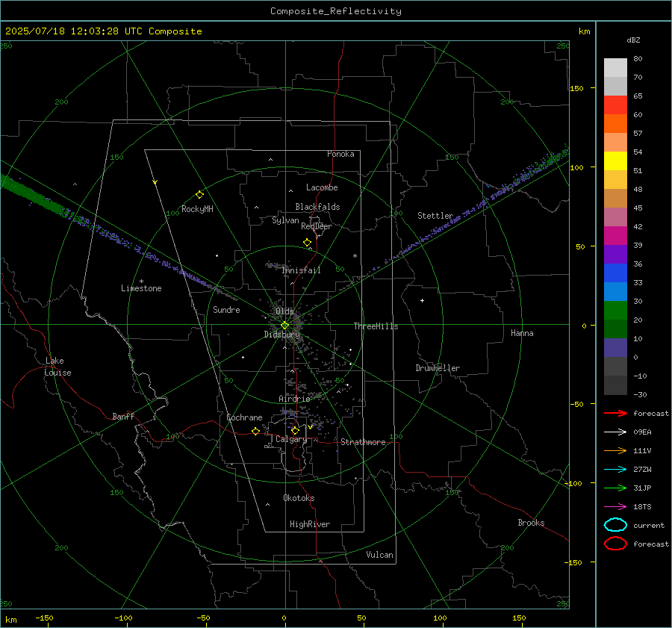Screen dimensions: 672x628
Task: Click the RockyMH label
Action: (x=197, y=209)
